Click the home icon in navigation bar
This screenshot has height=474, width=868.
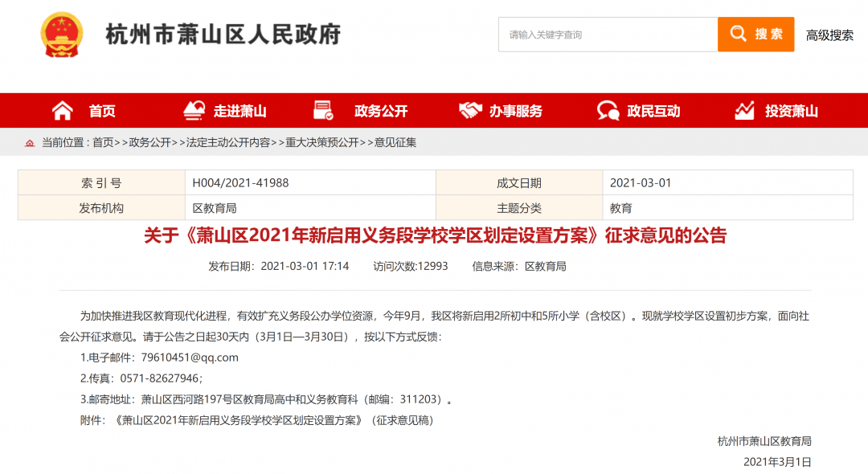coord(63,111)
